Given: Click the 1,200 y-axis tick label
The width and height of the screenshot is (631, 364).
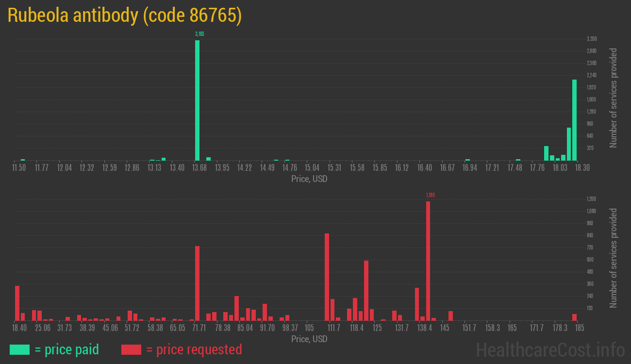Looking at the screenshot, I should 591,199.
